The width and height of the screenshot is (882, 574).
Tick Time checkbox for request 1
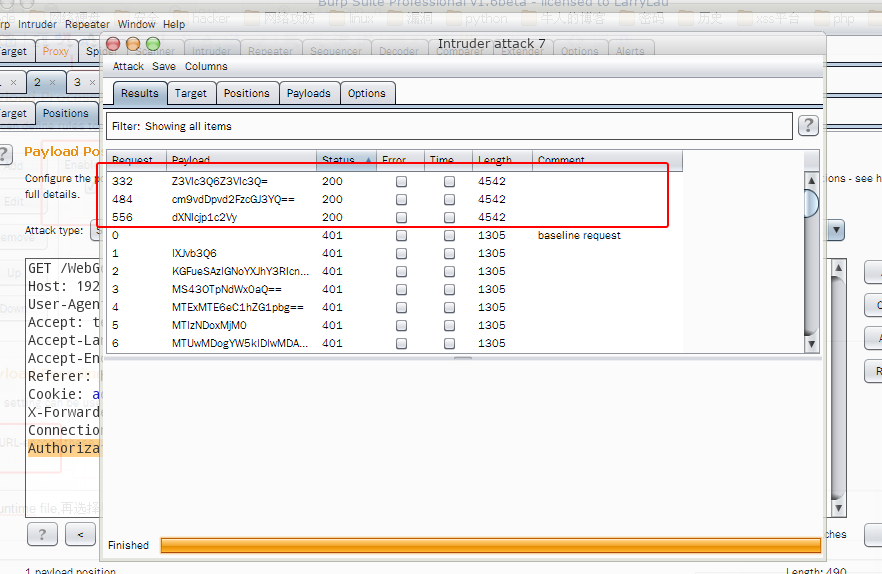pos(449,253)
